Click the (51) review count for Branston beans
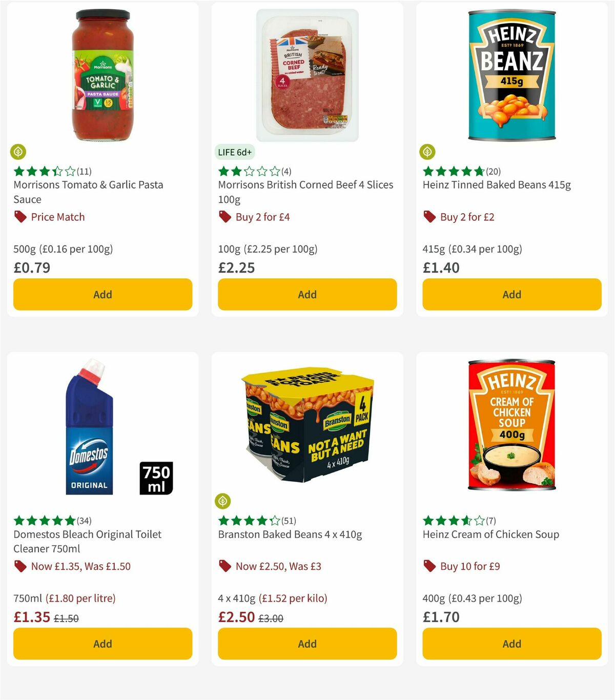615x700 pixels. tap(288, 520)
